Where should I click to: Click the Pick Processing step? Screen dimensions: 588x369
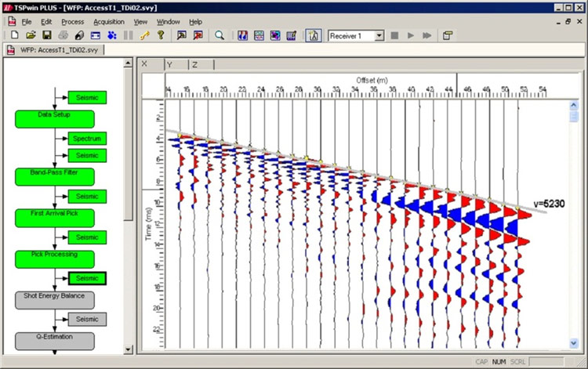[55, 259]
